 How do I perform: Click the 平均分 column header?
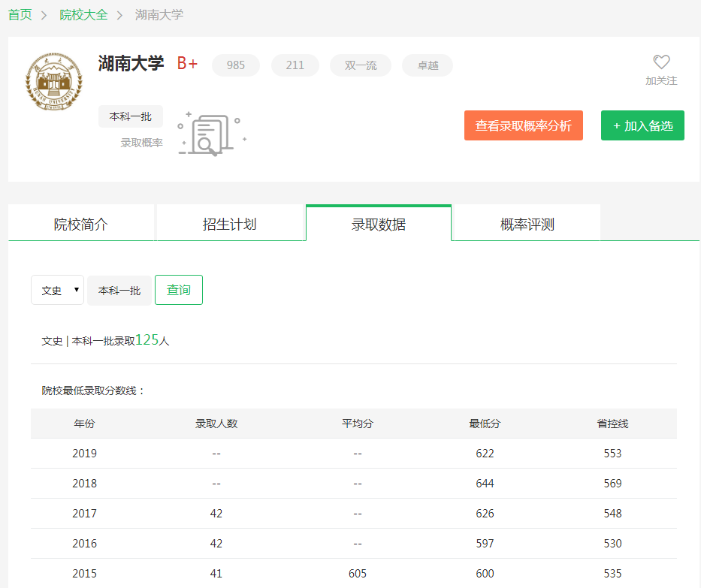357,423
